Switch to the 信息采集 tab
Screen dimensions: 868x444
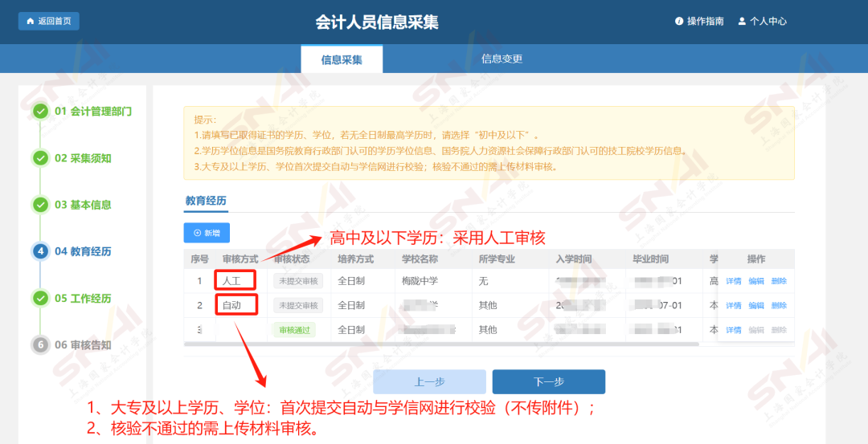pyautogui.click(x=342, y=59)
